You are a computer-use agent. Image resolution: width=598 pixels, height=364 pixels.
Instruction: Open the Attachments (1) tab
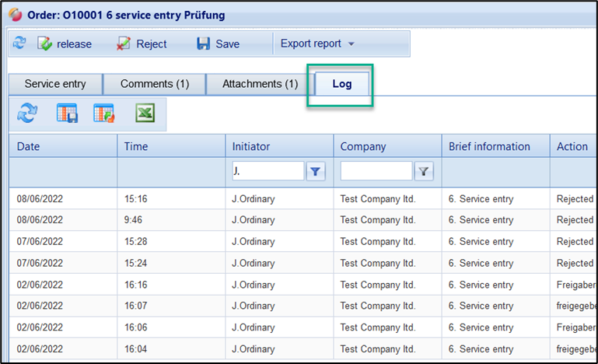point(260,84)
